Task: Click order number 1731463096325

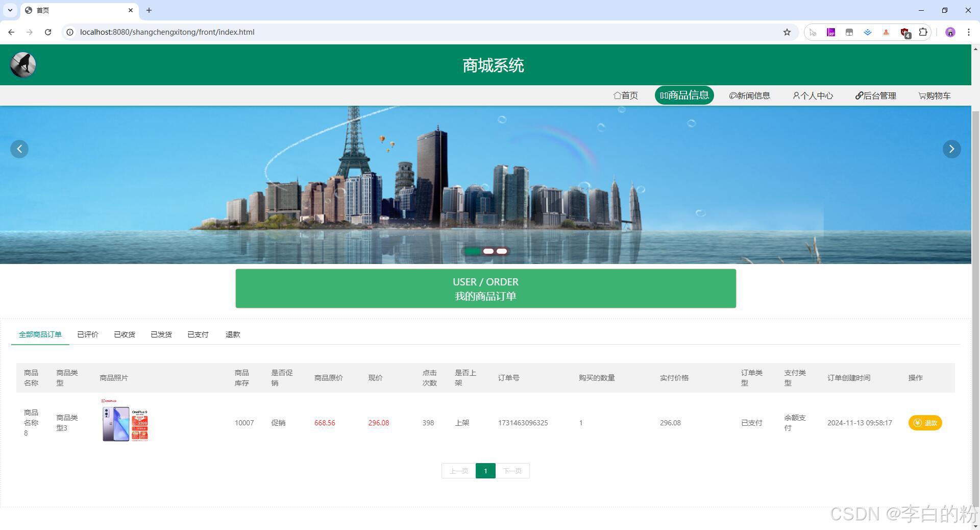Action: tap(523, 423)
